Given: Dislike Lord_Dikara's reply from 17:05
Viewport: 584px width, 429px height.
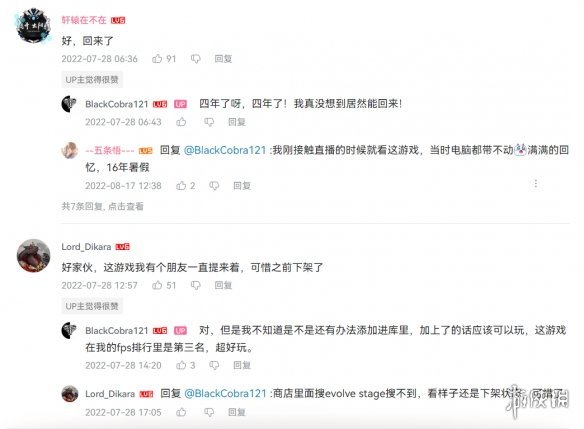Looking at the screenshot, I should pyautogui.click(x=209, y=413).
